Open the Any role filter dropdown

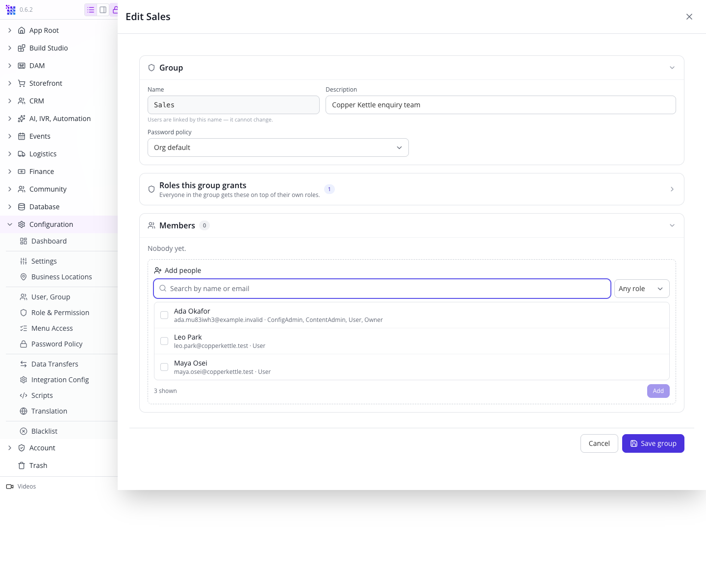[x=642, y=289]
